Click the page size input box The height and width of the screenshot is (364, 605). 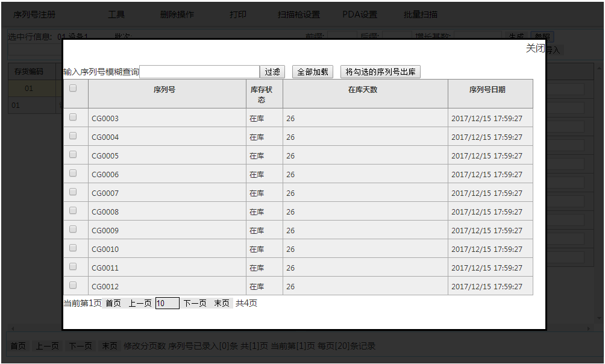click(167, 303)
